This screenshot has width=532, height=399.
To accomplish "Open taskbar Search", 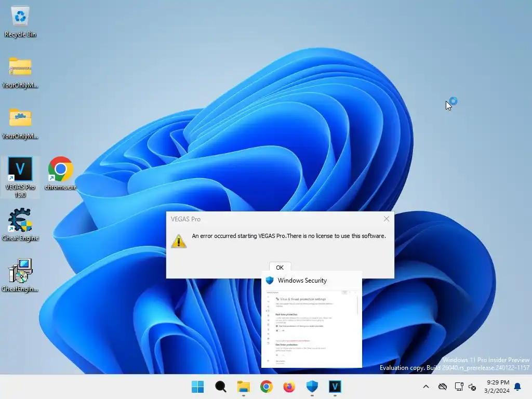I will 220,387.
